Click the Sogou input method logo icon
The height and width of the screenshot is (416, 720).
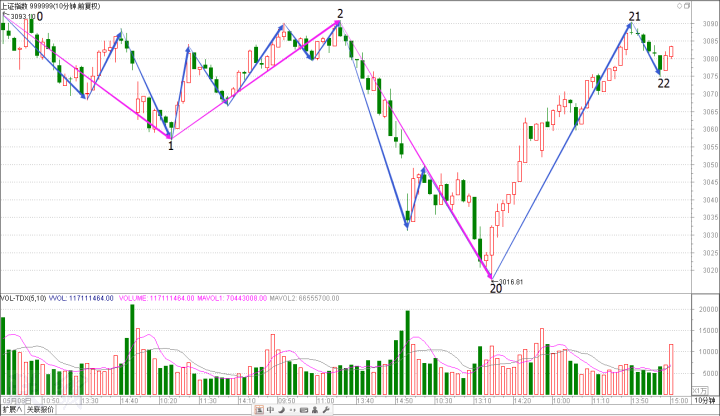pyautogui.click(x=257, y=409)
